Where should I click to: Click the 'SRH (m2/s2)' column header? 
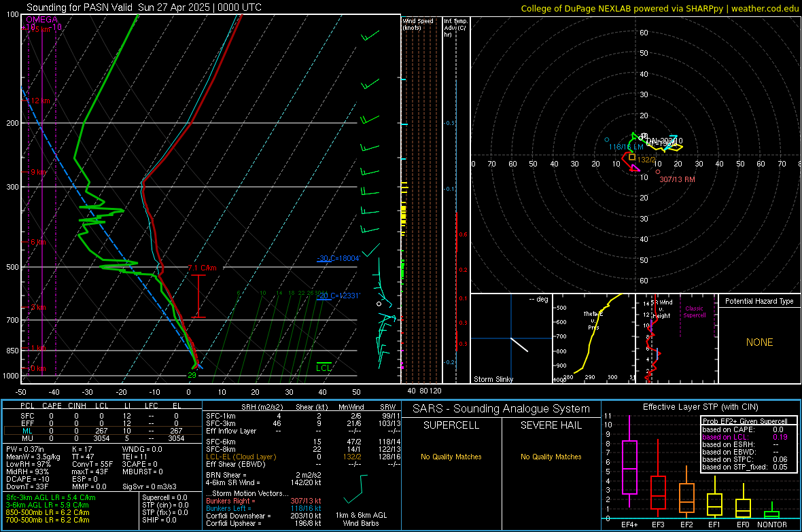(x=262, y=407)
